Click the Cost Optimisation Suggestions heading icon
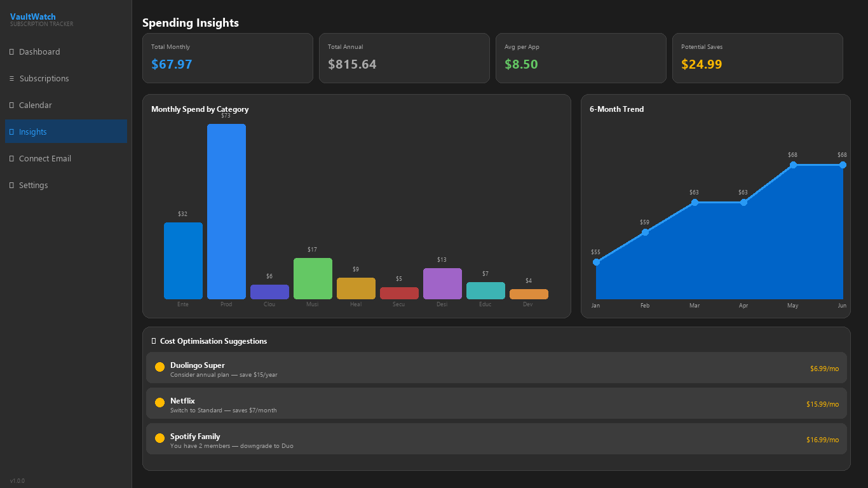This screenshot has width=868, height=488. [154, 341]
